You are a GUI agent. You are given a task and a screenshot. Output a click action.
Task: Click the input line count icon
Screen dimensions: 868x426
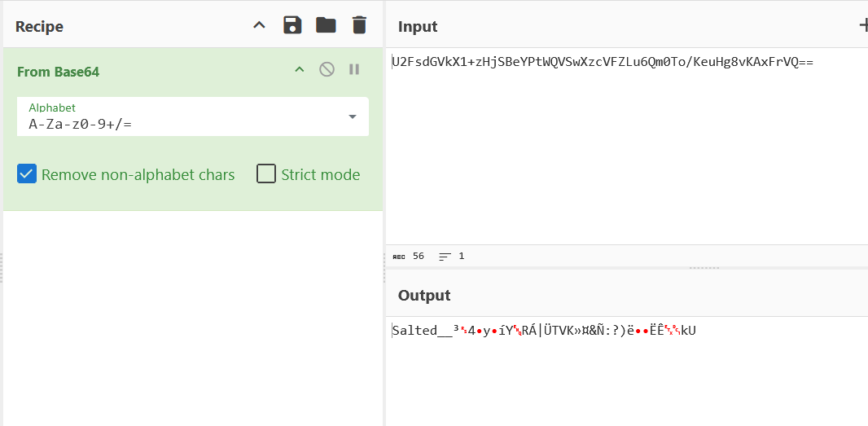pos(445,256)
